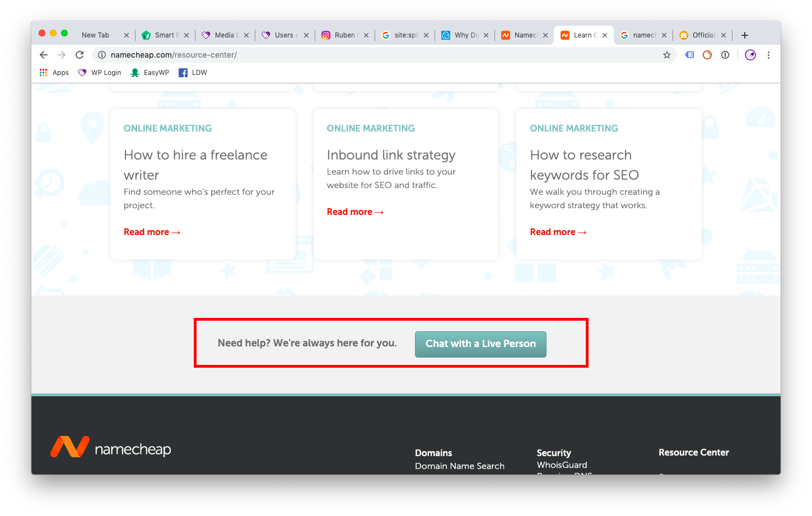This screenshot has height=516, width=812.
Task: Open the Chrome three-dot menu
Action: (768, 55)
